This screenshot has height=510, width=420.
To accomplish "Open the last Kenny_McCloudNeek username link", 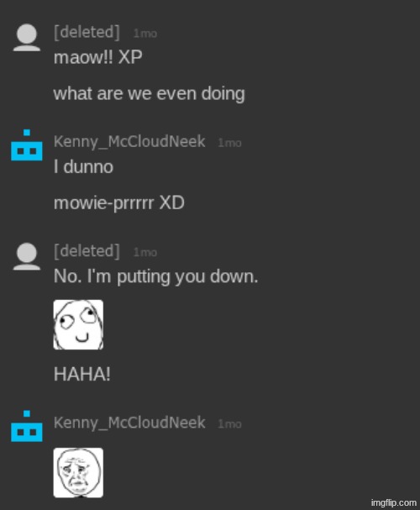I will point(129,423).
